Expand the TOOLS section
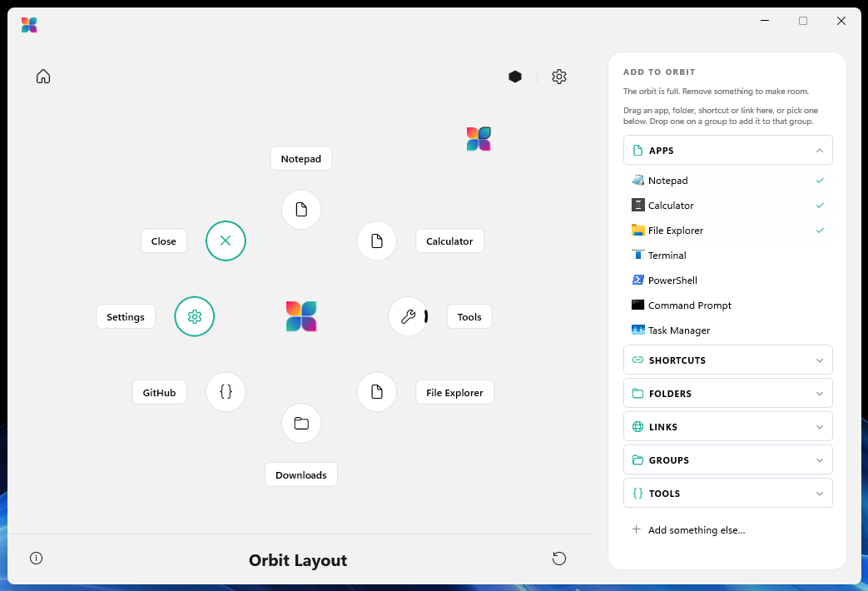868x591 pixels. 728,493
